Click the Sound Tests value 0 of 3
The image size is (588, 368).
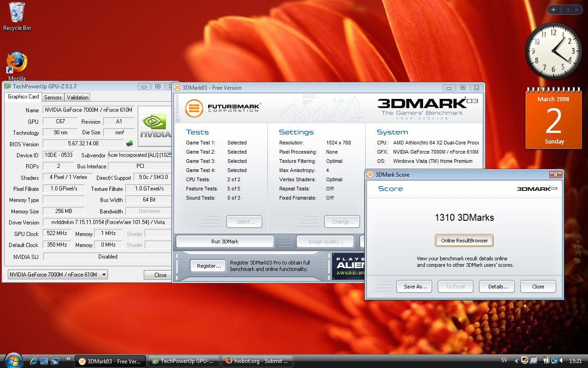(234, 198)
